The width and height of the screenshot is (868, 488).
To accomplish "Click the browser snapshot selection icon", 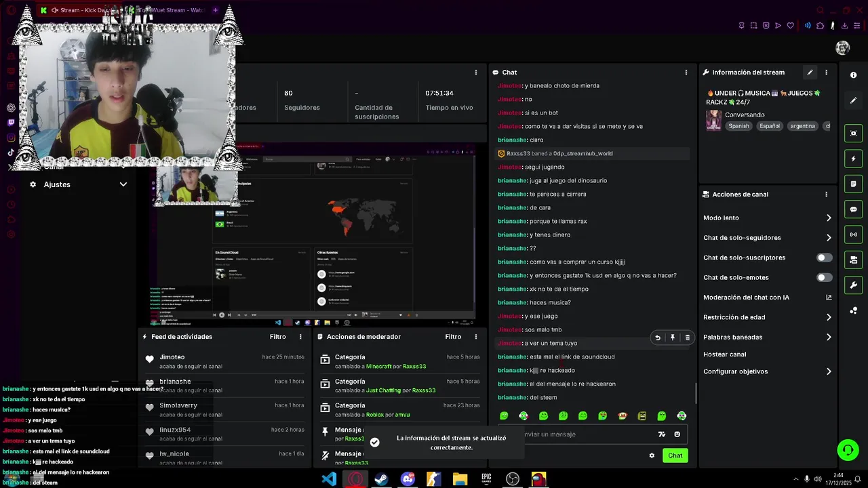I will point(753,26).
